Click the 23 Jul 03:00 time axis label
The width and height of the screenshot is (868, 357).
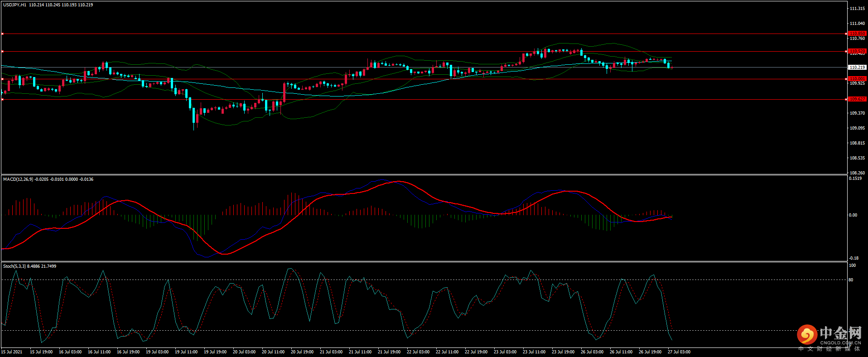point(505,352)
